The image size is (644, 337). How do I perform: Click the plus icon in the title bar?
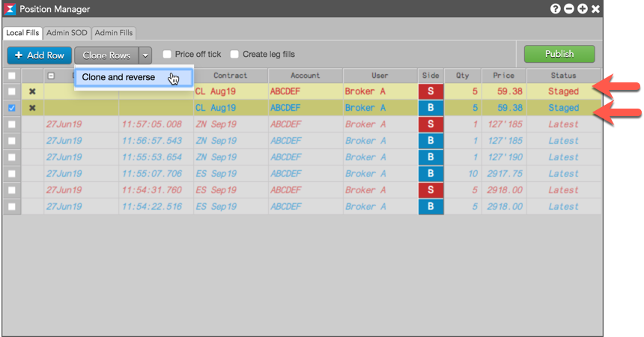[583, 9]
